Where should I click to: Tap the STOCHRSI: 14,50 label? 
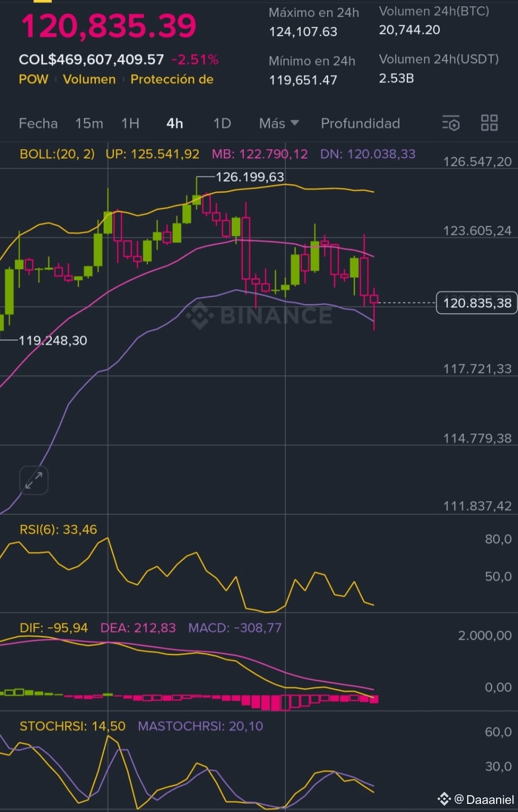[73, 726]
